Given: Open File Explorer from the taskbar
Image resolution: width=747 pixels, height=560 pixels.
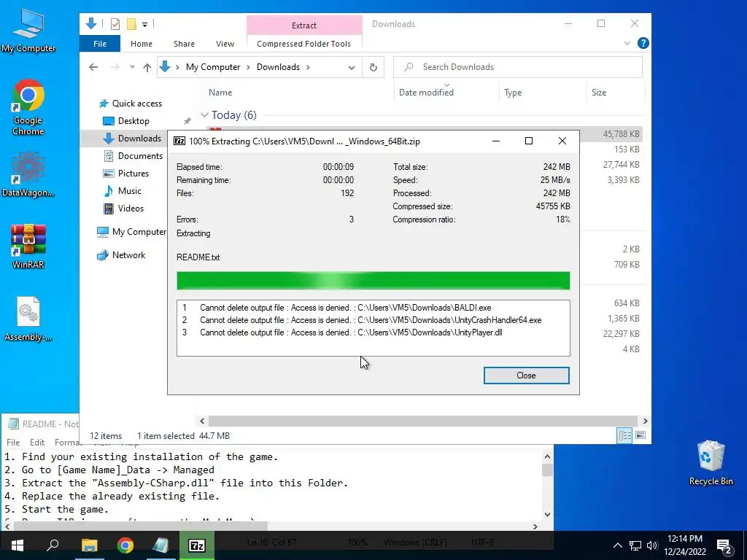Looking at the screenshot, I should 89,545.
